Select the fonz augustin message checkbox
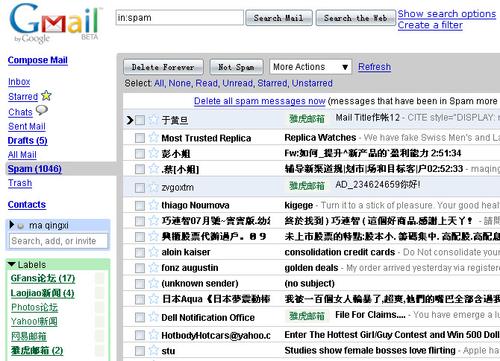Viewport: 500px width, 361px height. 140,268
